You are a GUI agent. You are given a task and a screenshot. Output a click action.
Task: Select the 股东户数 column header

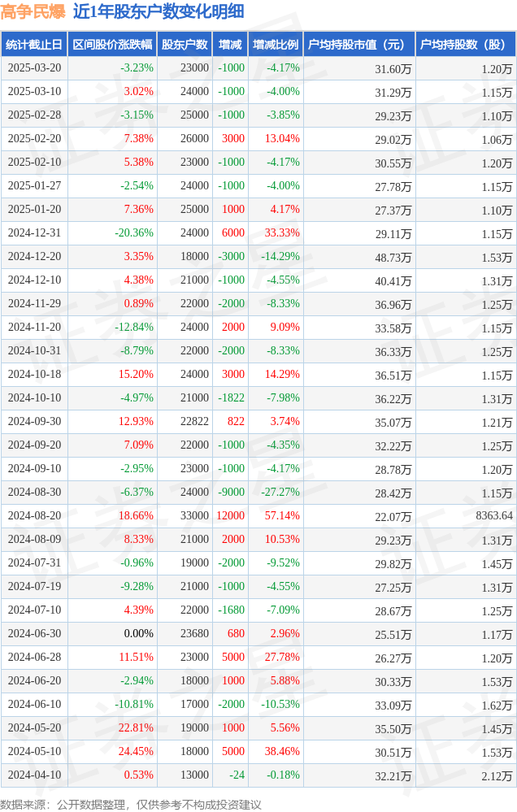[185, 45]
